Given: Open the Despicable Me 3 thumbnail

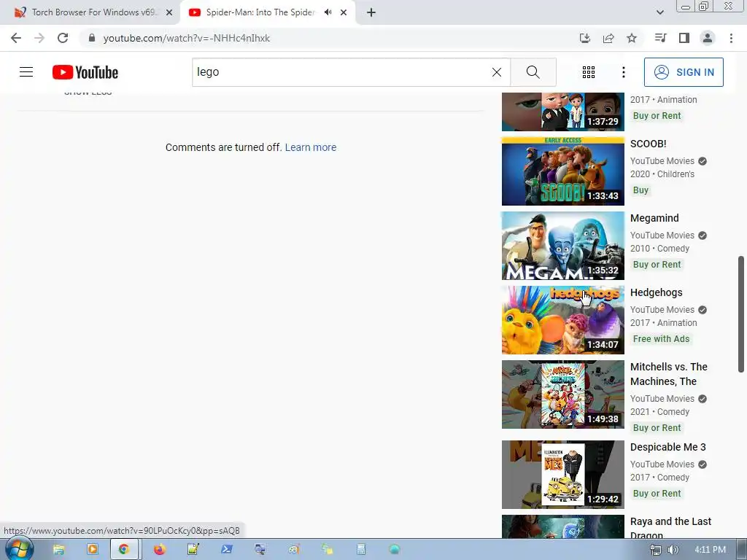Looking at the screenshot, I should pyautogui.click(x=562, y=474).
